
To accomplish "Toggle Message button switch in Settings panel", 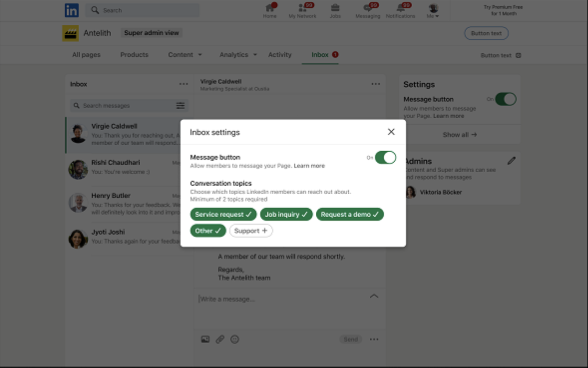I will (506, 99).
